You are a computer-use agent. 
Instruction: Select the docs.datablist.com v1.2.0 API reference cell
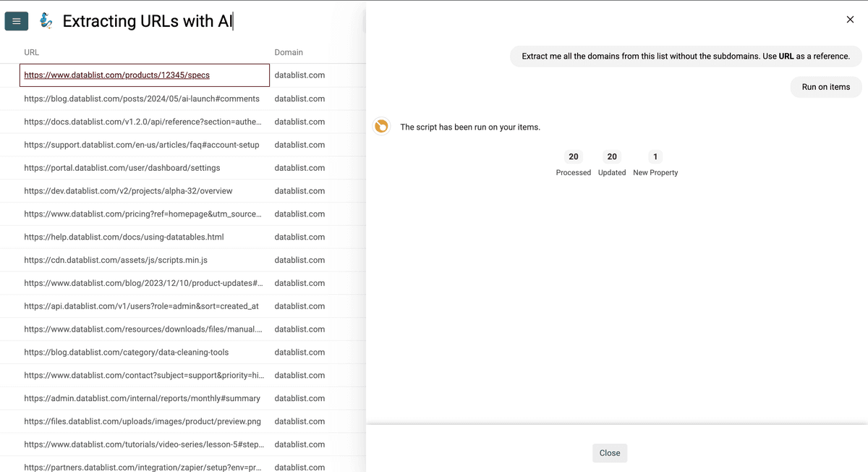(145, 122)
